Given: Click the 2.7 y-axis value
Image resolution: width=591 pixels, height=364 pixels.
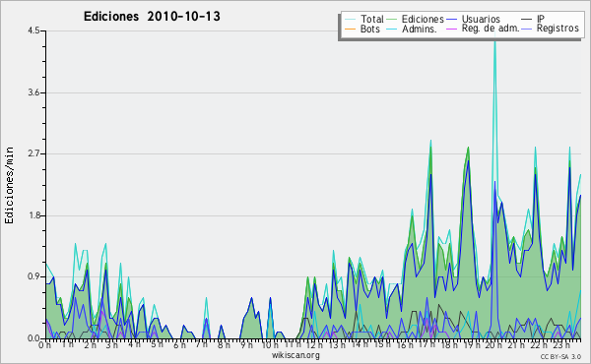Looking at the screenshot, I should point(33,153).
